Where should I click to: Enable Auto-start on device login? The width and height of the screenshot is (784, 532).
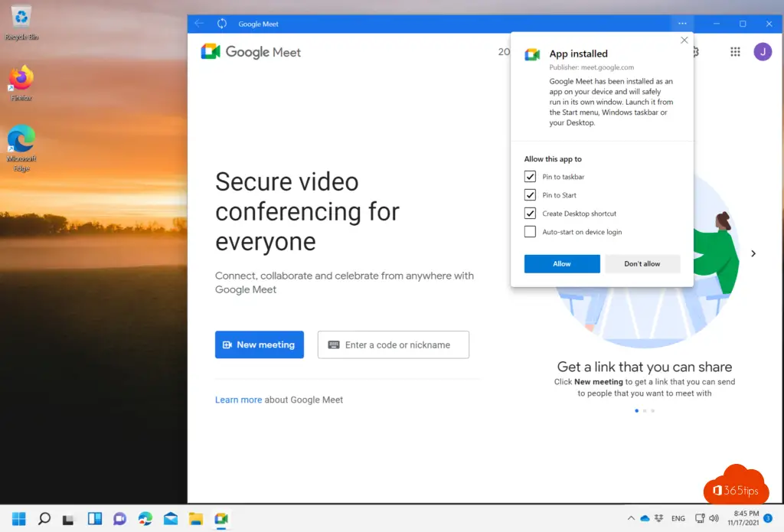point(530,232)
